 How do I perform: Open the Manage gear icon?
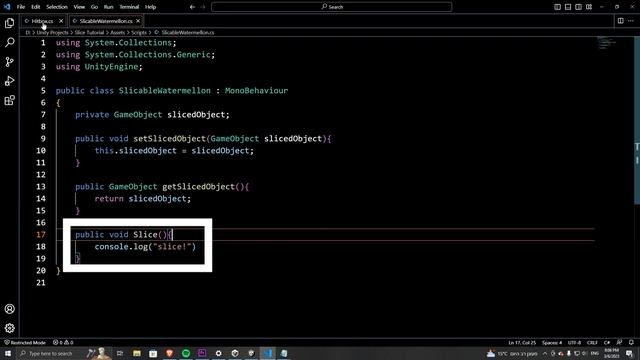pyautogui.click(x=9, y=328)
